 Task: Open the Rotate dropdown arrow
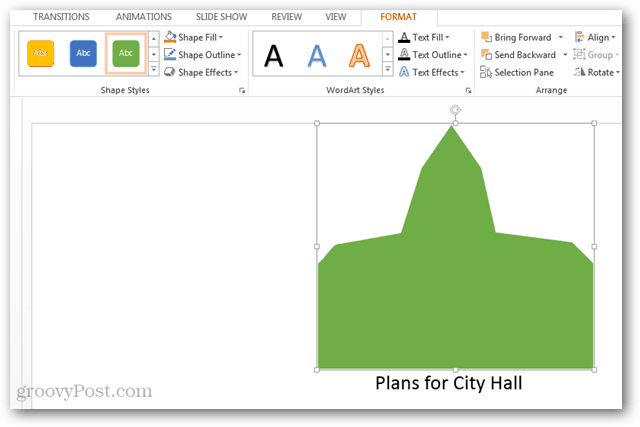click(618, 73)
